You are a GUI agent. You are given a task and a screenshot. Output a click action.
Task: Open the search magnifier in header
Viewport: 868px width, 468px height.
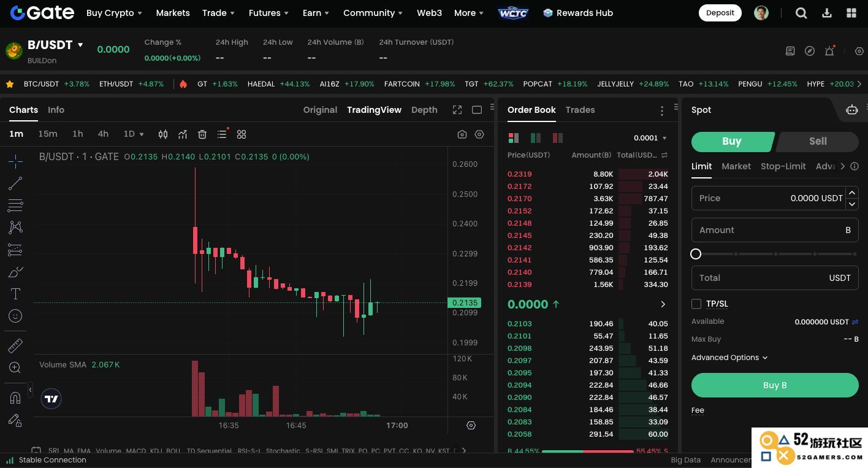tap(801, 13)
